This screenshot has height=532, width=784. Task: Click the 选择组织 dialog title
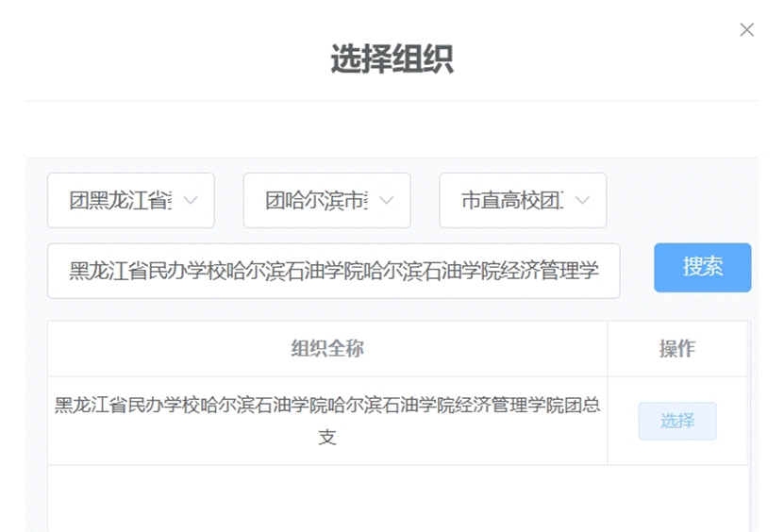[392, 59]
